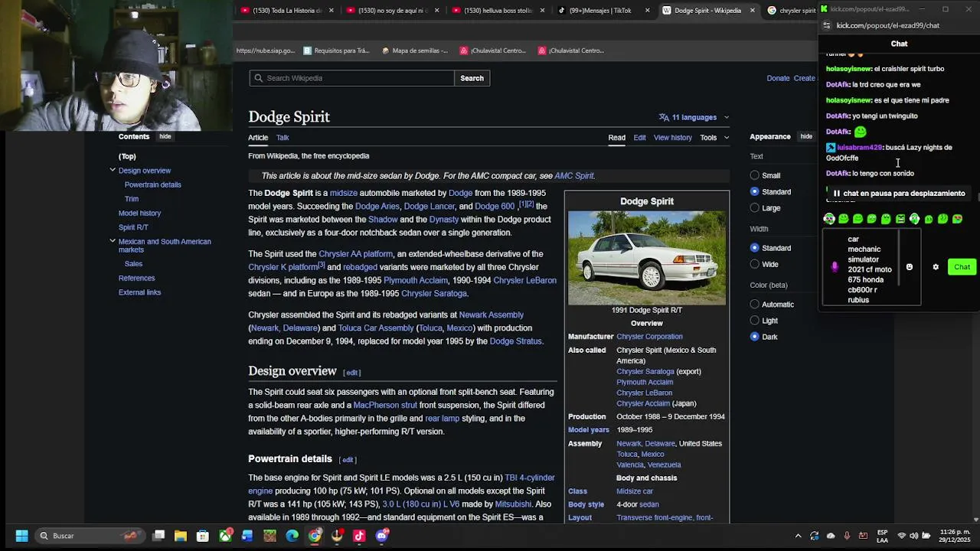Image resolution: width=980 pixels, height=551 pixels.
Task: Open File Explorer folder icon in taskbar
Action: (x=181, y=536)
